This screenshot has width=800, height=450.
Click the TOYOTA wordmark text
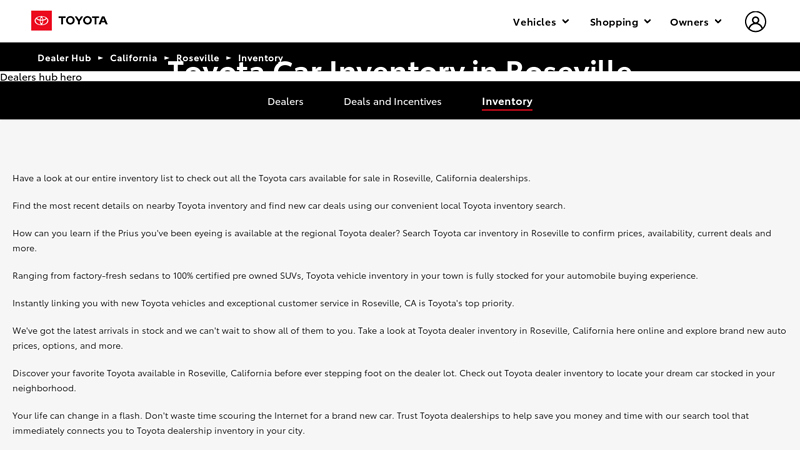click(x=83, y=21)
